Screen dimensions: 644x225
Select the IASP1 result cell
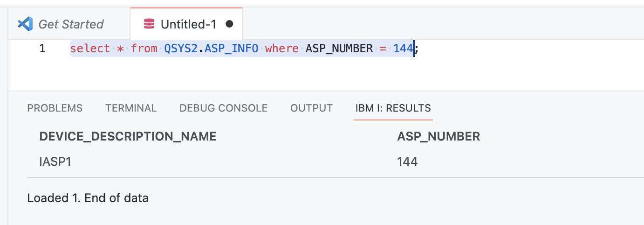tap(55, 162)
